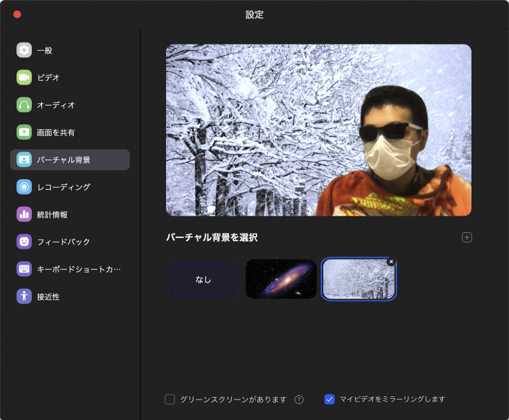Click the マイビデオをミラーリングします label text
Viewport: 509px width, 420px height.
coord(393,399)
